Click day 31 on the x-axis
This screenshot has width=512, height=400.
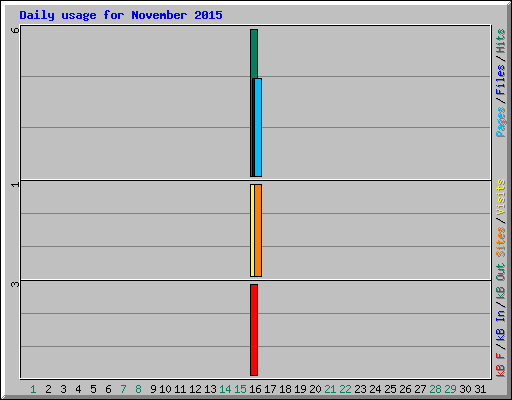tap(480, 389)
